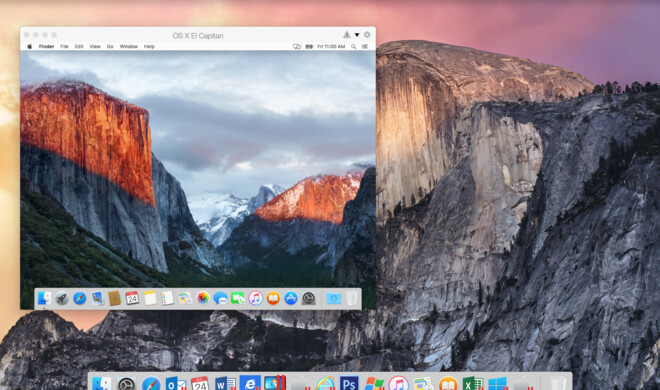Open Maps in the VM dock
This screenshot has height=390, width=660.
click(x=185, y=298)
